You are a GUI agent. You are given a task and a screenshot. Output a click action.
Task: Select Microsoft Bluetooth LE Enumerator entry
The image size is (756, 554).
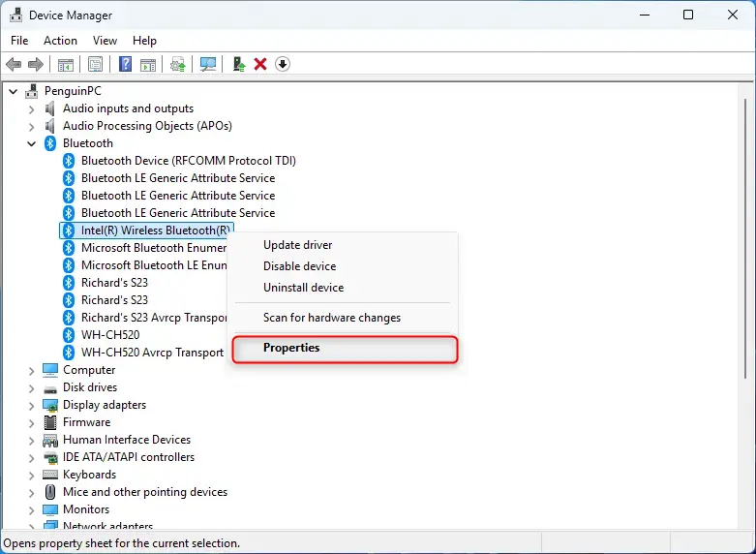coord(154,265)
